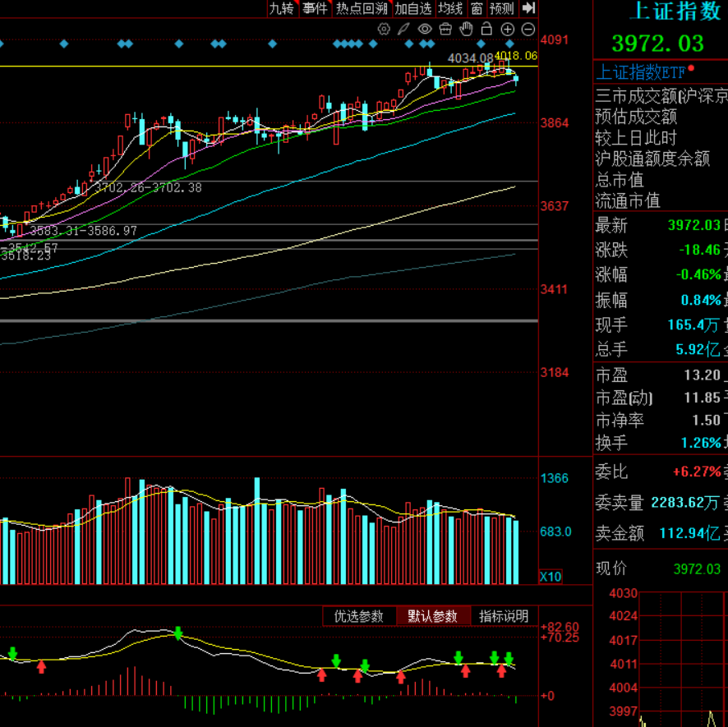728x727 pixels.
Task: Open 指标说明 indicator description
Action: tap(505, 616)
